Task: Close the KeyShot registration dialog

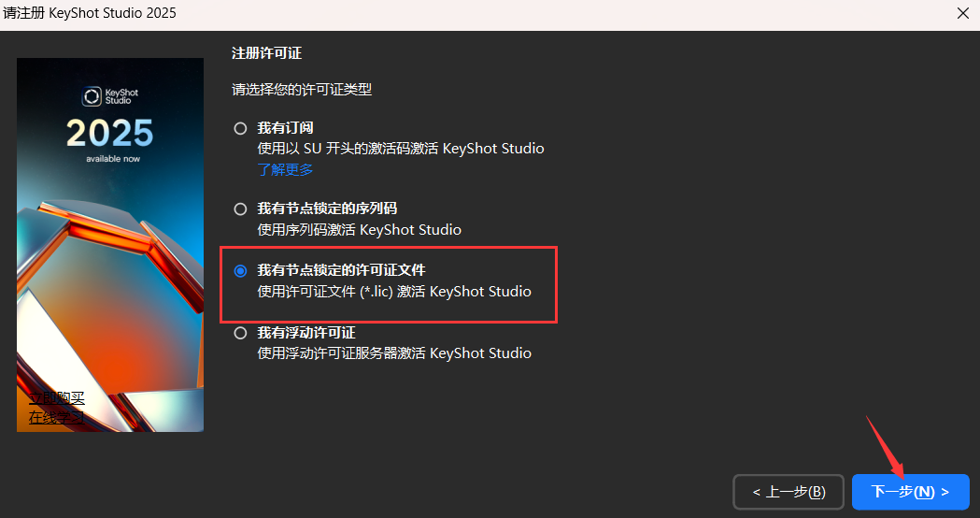Action: [x=962, y=13]
